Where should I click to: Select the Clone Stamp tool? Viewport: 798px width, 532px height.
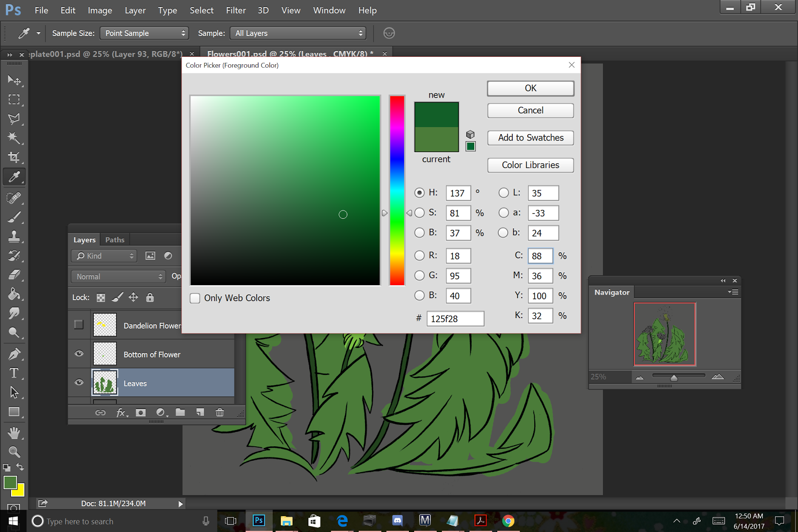tap(14, 236)
